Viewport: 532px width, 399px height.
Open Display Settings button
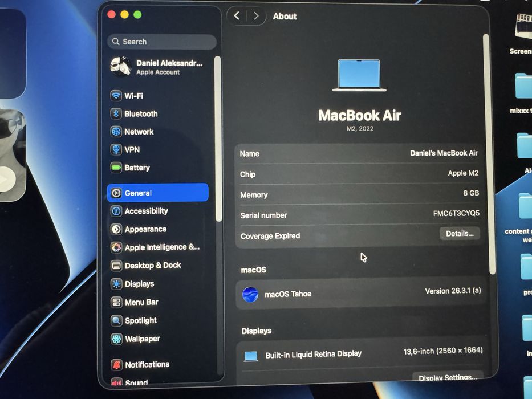pyautogui.click(x=448, y=377)
